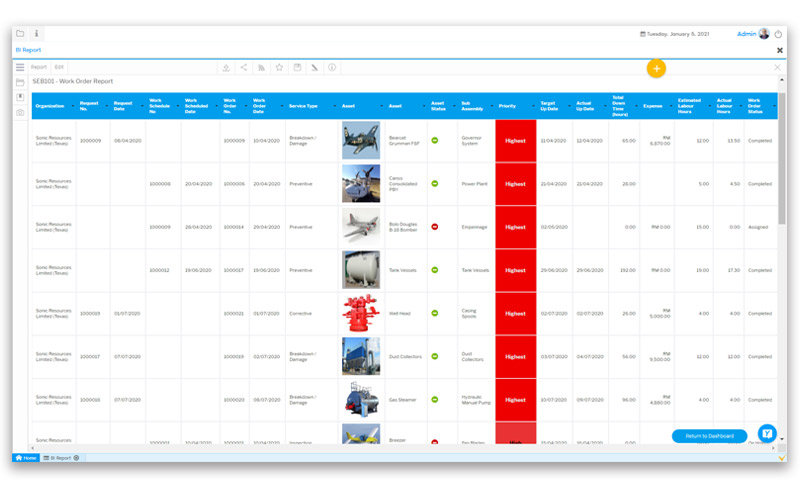
Task: Close the BI Report tab at bottom
Action: click(x=77, y=458)
